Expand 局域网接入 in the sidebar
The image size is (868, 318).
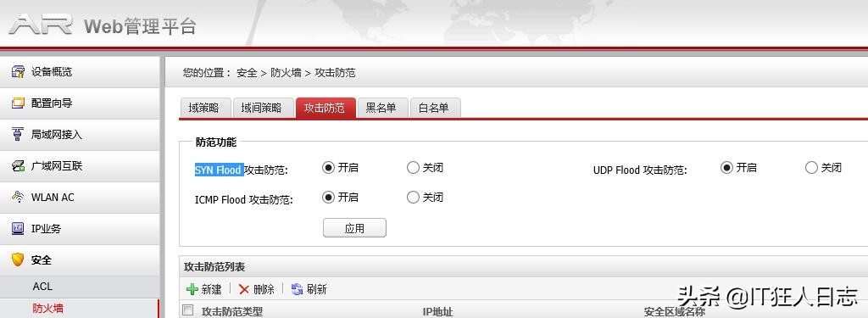(80, 134)
